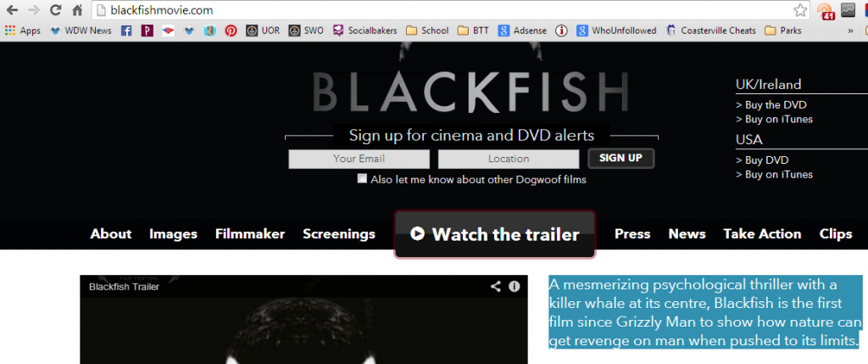Open the Filmmaker menu item
Viewport: 868px width, 364px height.
point(250,234)
